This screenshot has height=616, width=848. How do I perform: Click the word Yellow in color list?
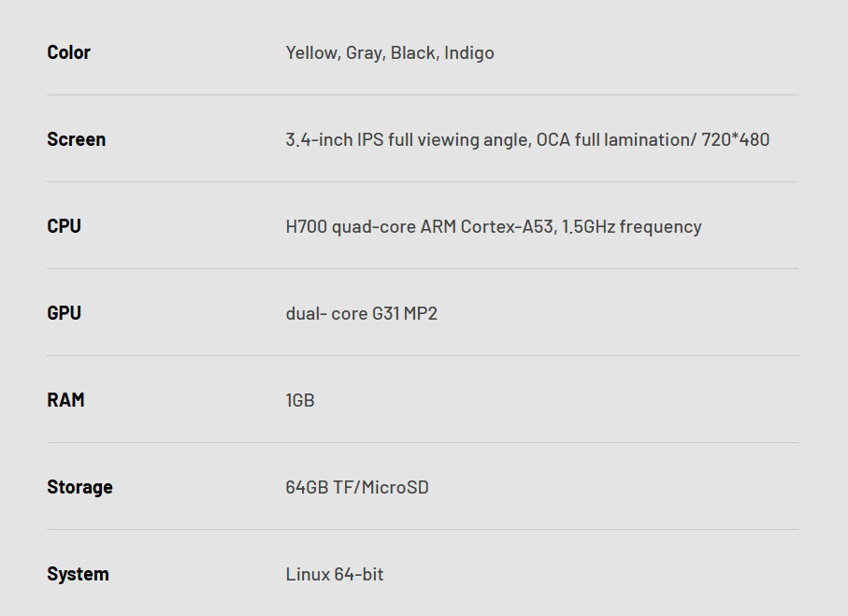[311, 53]
